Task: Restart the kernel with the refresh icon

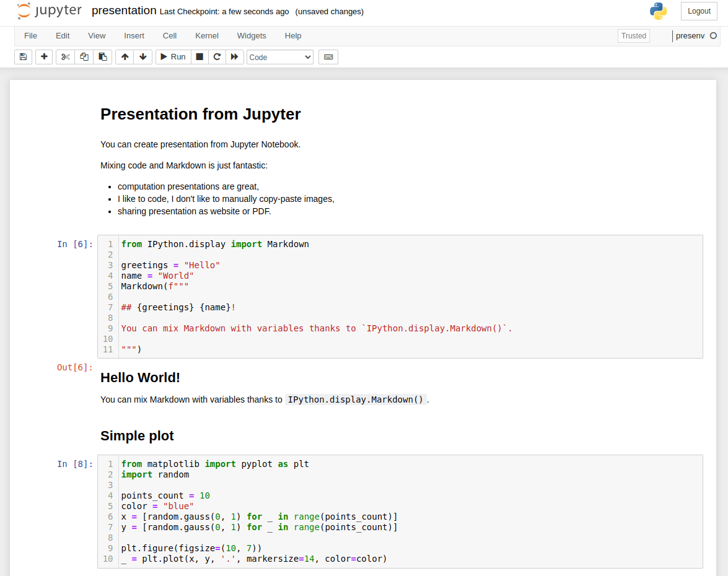Action: 217,56
